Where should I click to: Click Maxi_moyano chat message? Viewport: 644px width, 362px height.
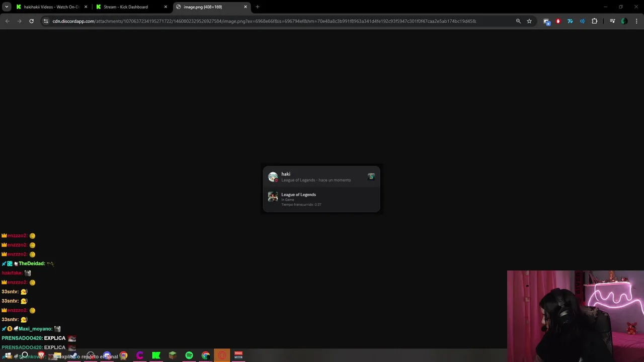tap(31, 329)
